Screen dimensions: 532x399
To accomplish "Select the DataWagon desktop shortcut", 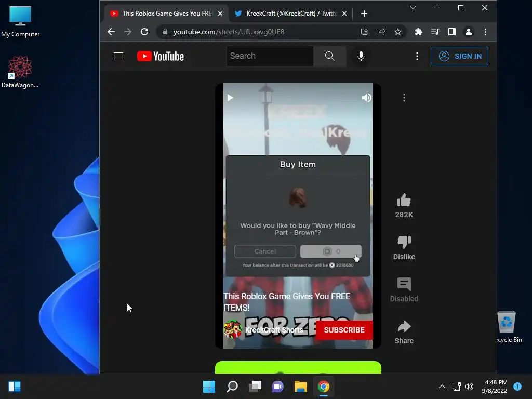I will point(20,72).
